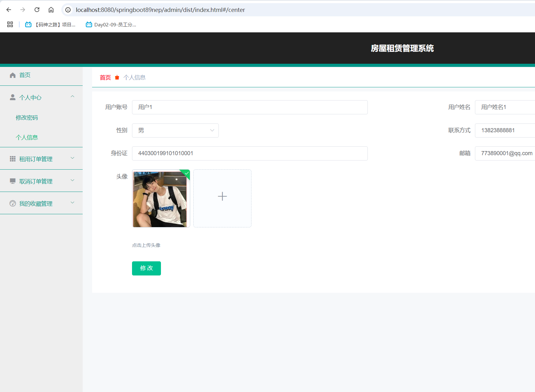Click the house icon beside 首页 in the sidebar
Viewport: 535px width, 392px height.
(x=13, y=75)
